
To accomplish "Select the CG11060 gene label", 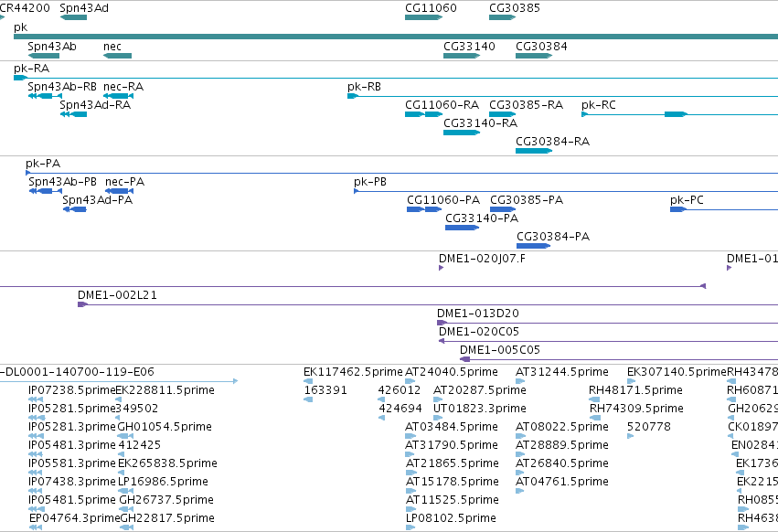I will point(431,8).
